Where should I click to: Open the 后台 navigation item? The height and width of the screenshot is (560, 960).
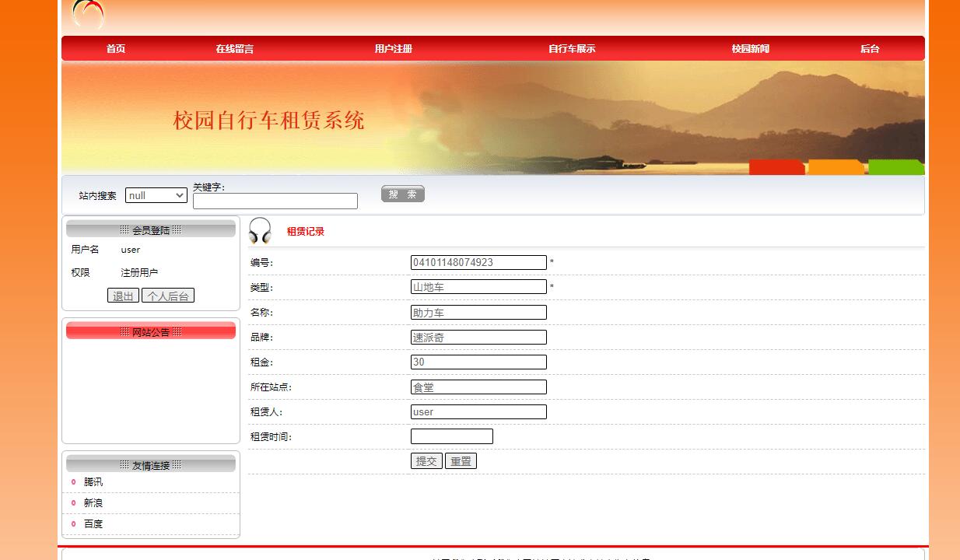click(x=869, y=48)
